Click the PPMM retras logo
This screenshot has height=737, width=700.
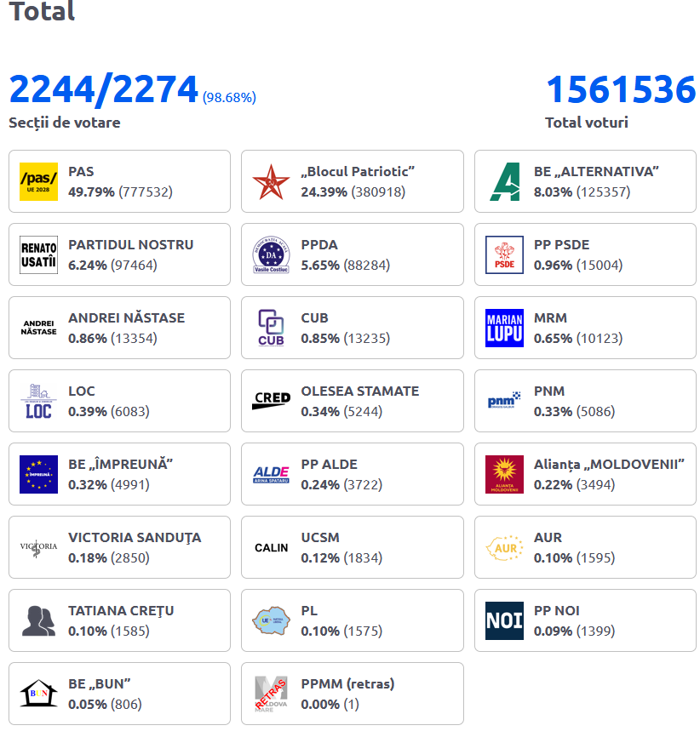[271, 694]
